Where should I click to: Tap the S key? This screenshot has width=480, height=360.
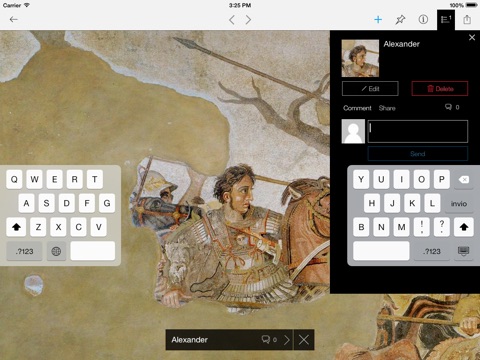coord(46,203)
